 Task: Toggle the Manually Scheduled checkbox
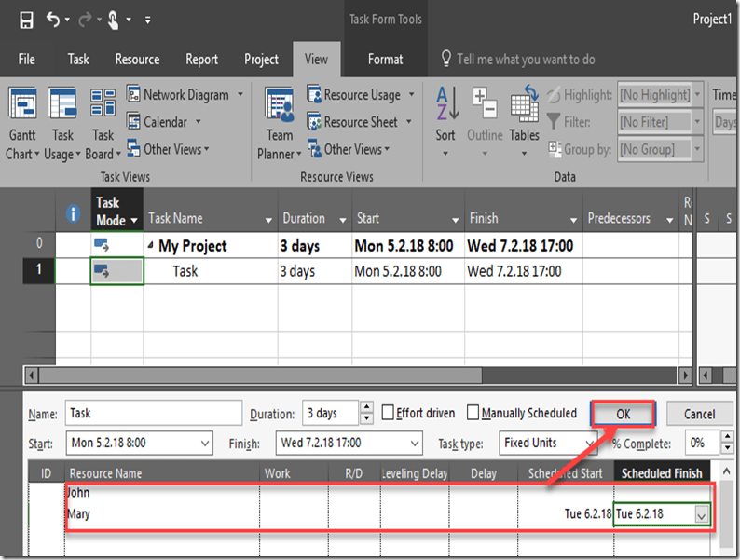coord(473,413)
